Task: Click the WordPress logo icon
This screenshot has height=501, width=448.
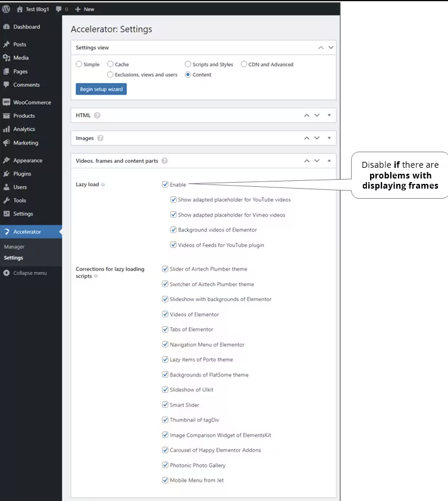Action: pyautogui.click(x=6, y=10)
